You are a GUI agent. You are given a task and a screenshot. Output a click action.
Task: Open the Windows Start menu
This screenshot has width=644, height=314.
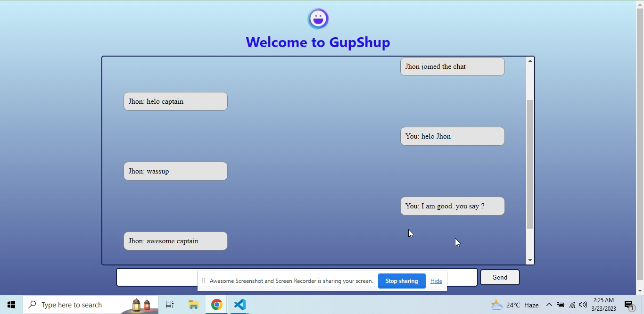[x=11, y=305]
